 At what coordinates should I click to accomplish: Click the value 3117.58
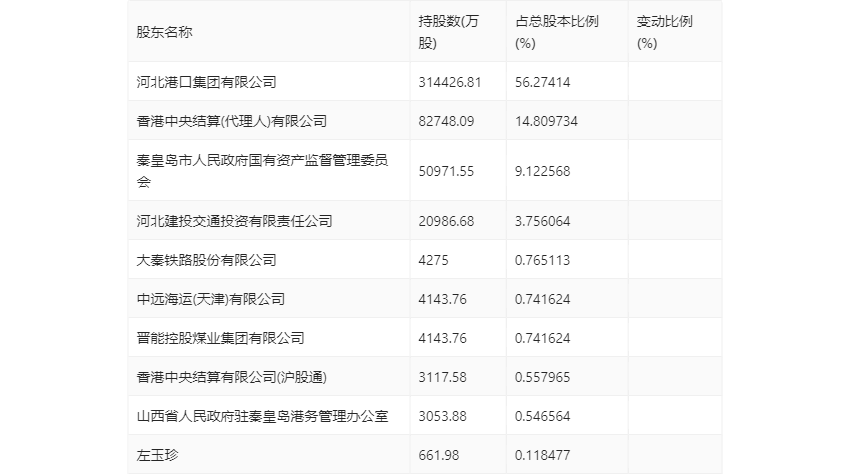pyautogui.click(x=442, y=377)
